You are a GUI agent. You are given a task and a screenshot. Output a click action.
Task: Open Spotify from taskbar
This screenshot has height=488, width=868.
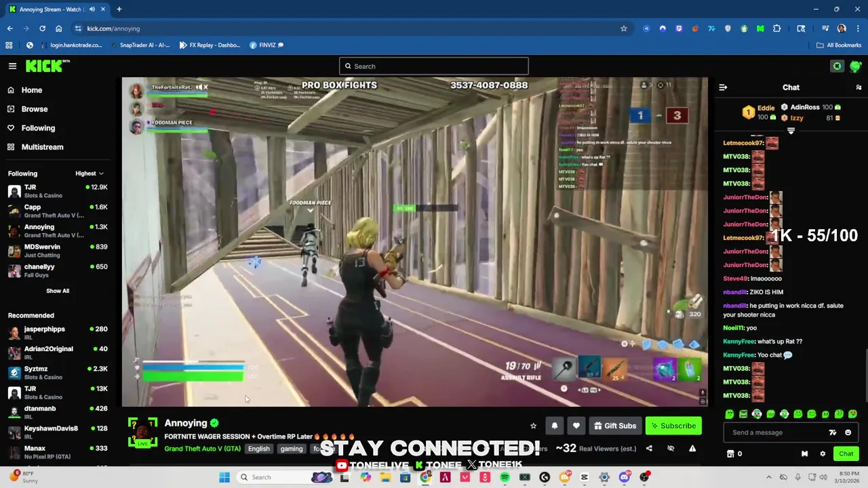(505, 477)
